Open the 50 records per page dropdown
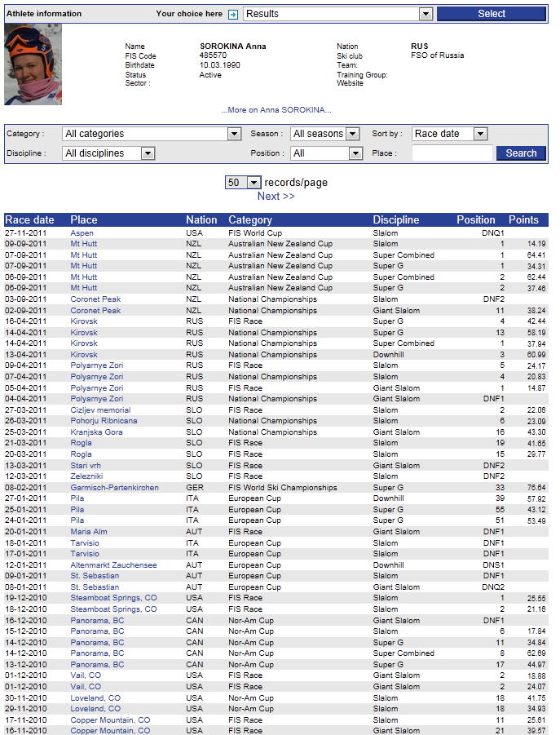 [x=243, y=183]
